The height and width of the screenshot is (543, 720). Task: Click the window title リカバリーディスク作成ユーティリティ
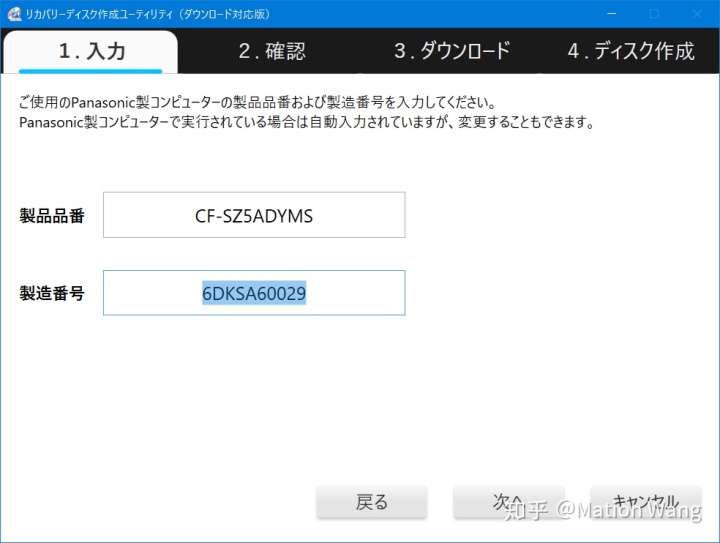point(147,14)
